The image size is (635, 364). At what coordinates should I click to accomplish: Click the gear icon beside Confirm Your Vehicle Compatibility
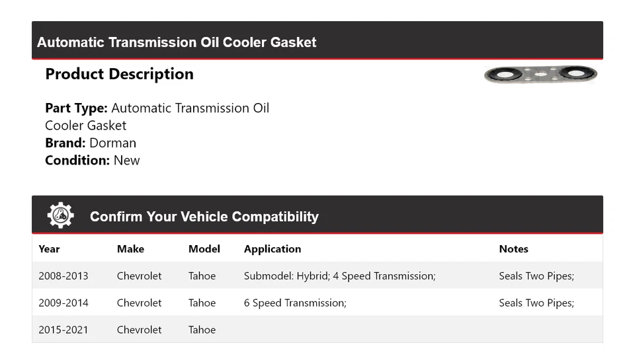[x=60, y=215]
